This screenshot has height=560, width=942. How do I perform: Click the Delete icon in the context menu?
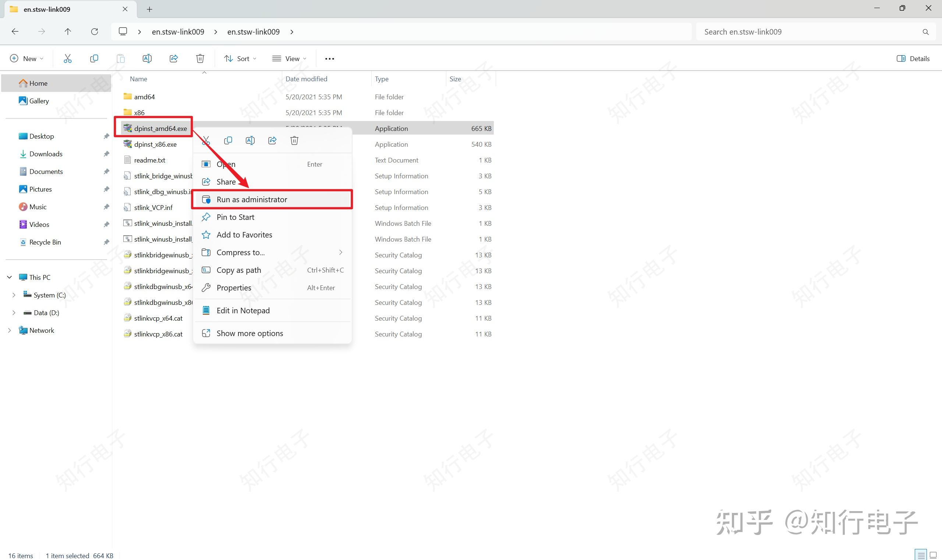click(x=294, y=141)
